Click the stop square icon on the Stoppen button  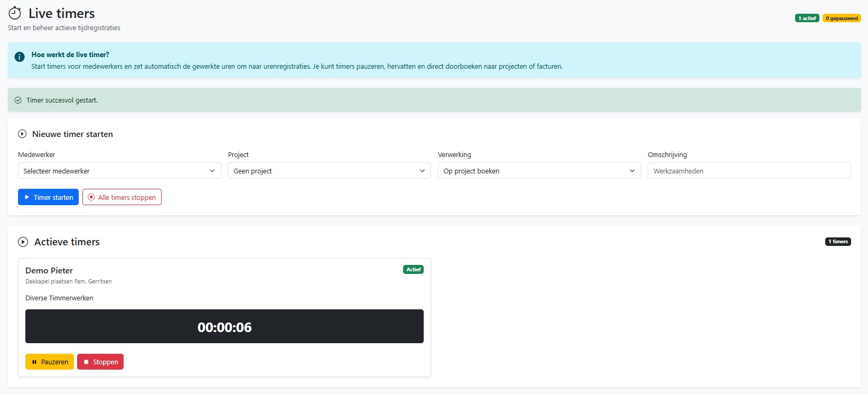[x=86, y=362]
